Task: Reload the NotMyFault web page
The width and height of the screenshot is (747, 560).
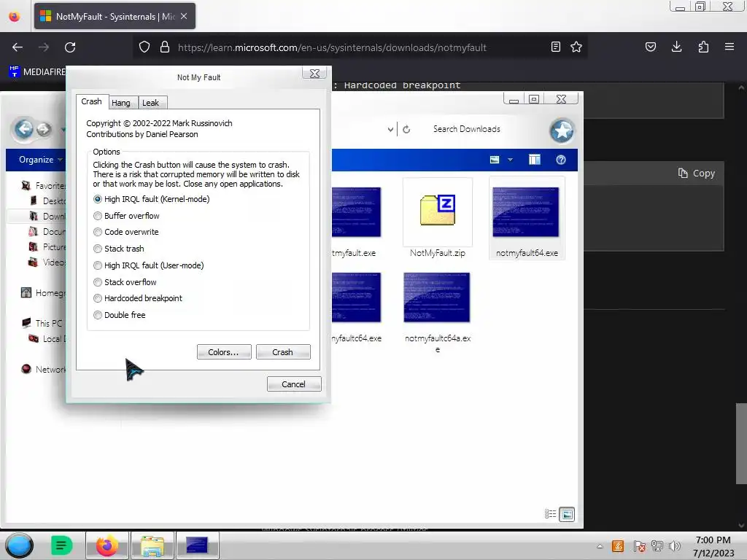Action: 70,47
